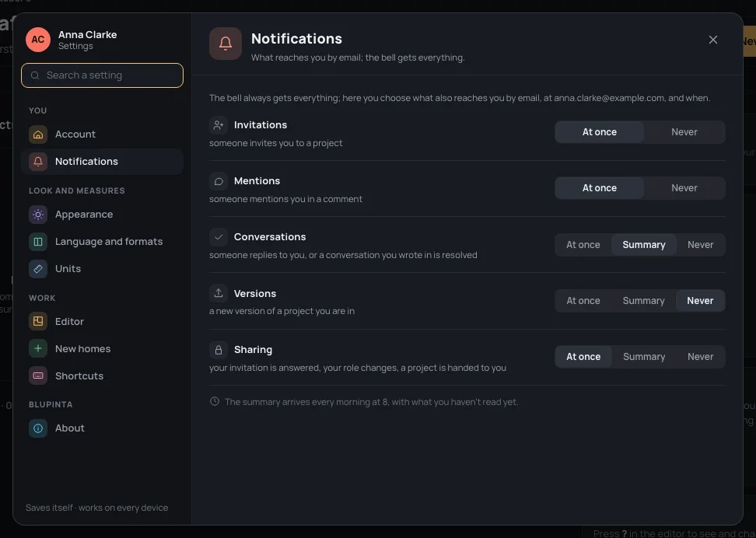The image size is (756, 538).
Task: Open the New homes settings section
Action: [x=102, y=348]
